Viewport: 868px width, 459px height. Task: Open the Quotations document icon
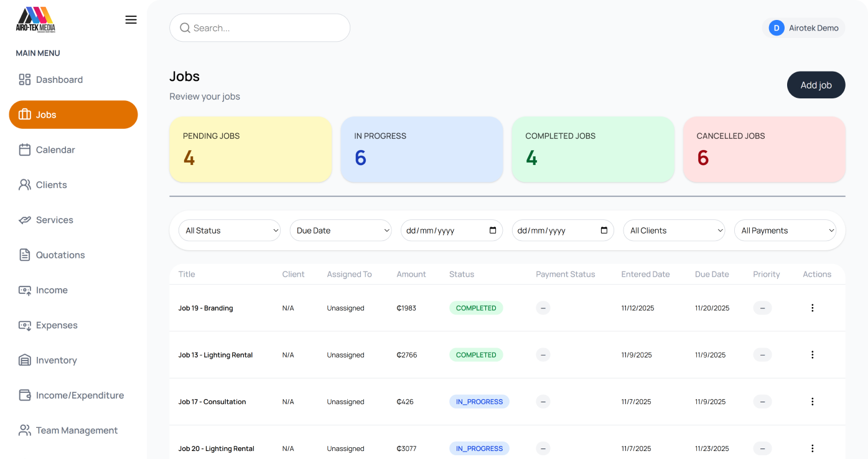pyautogui.click(x=24, y=254)
